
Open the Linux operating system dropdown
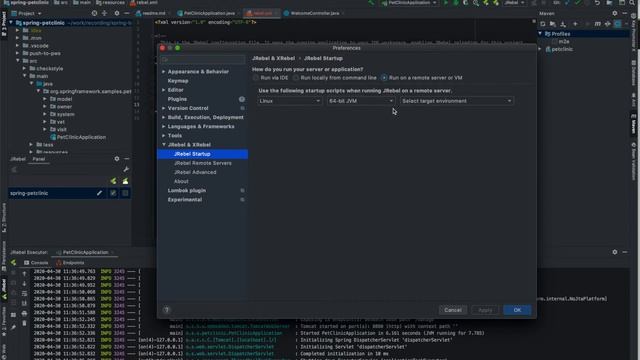[x=289, y=101]
